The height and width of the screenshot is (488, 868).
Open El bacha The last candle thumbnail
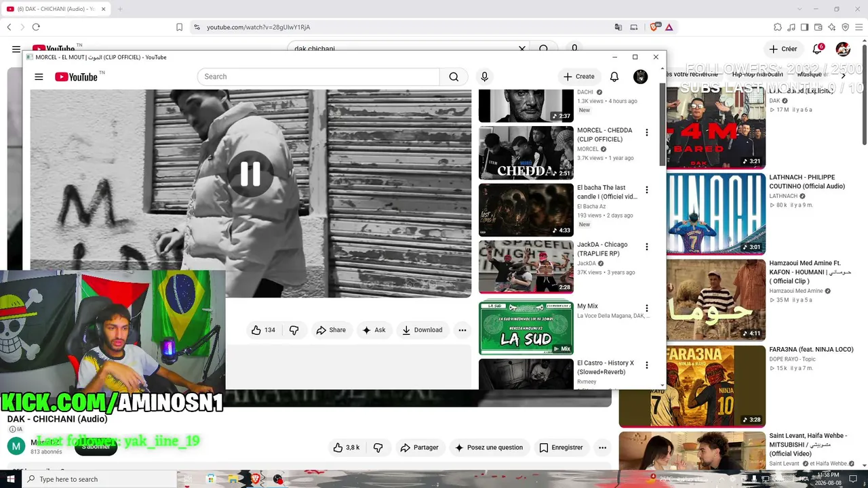[526, 209]
